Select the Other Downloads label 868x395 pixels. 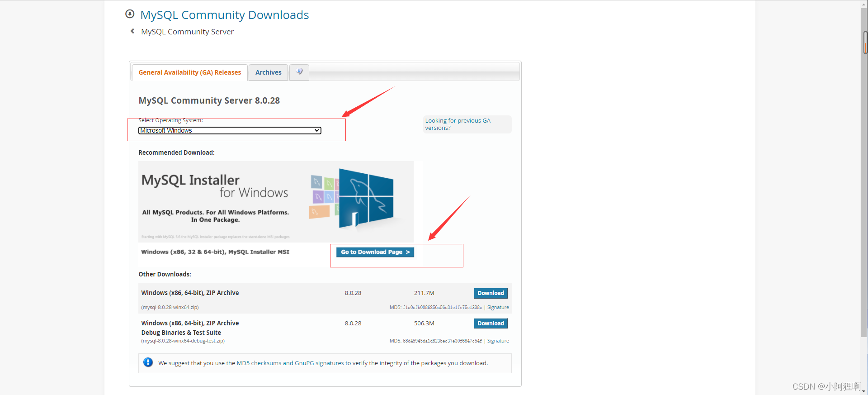tap(165, 274)
